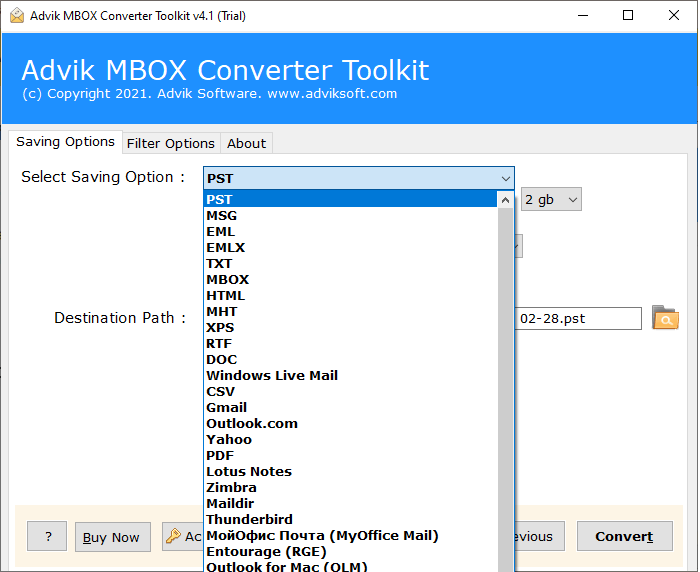Choose MSG from the saving list
The image size is (700, 572).
point(350,215)
